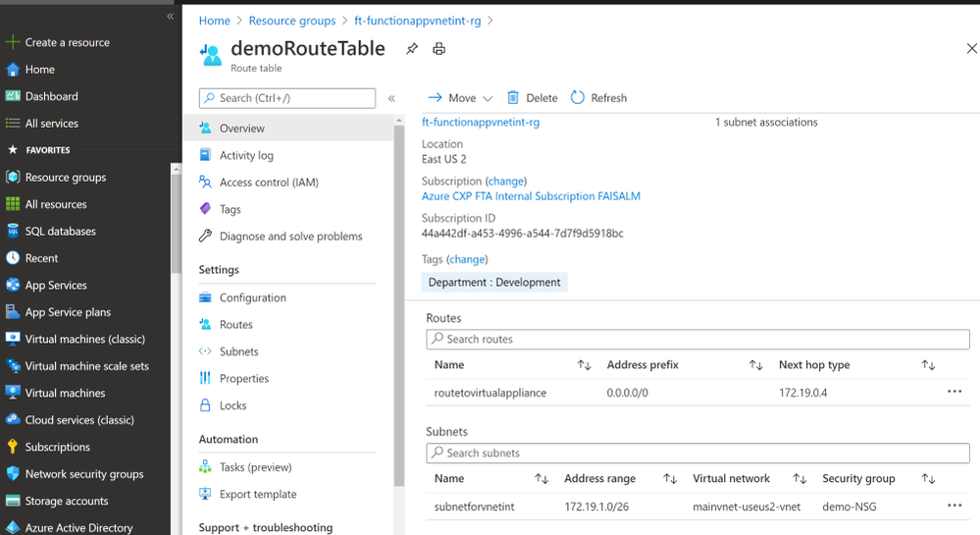Open more options for subnetforvnetint row
Viewport: 980px width, 535px height.
954,506
